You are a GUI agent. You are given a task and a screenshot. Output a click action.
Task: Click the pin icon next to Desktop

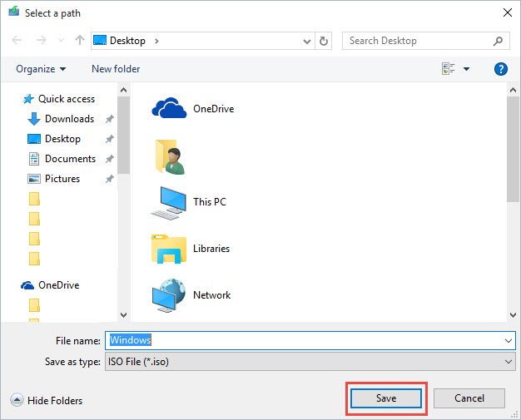[x=109, y=139]
